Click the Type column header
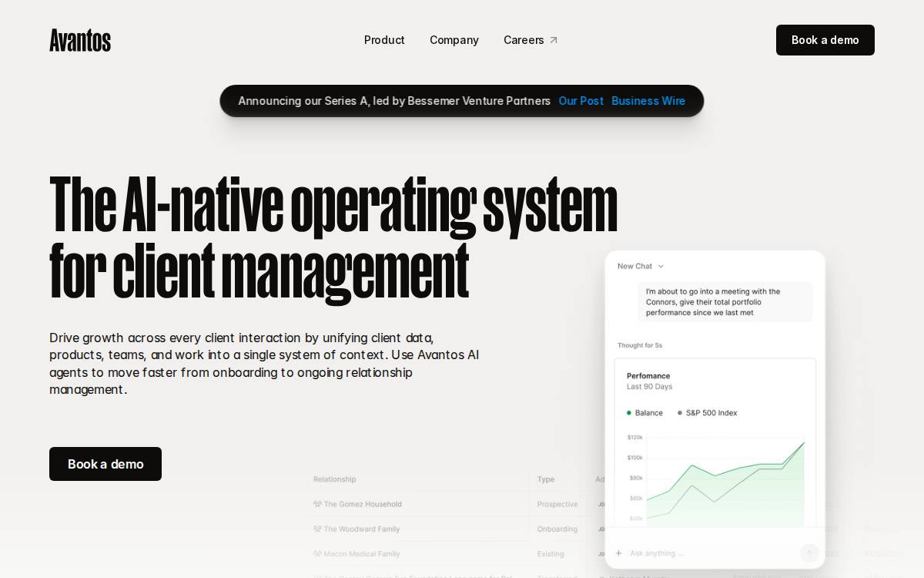Screen dimensions: 924x578 (x=546, y=479)
